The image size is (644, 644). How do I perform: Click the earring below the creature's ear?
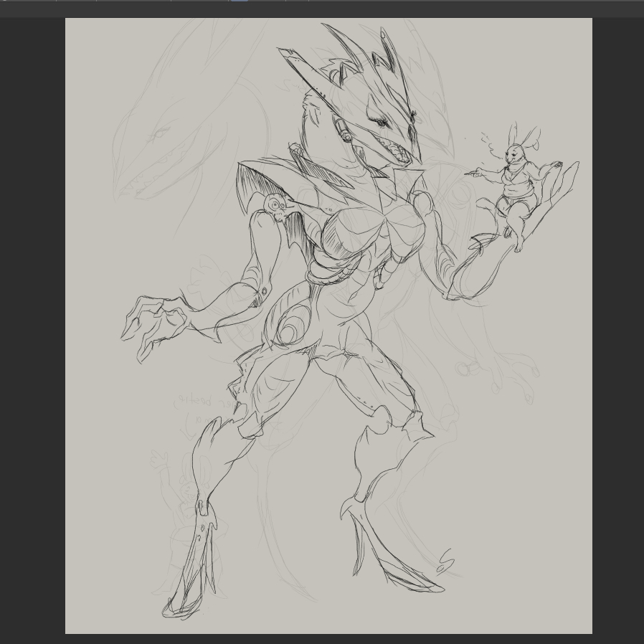346,133
